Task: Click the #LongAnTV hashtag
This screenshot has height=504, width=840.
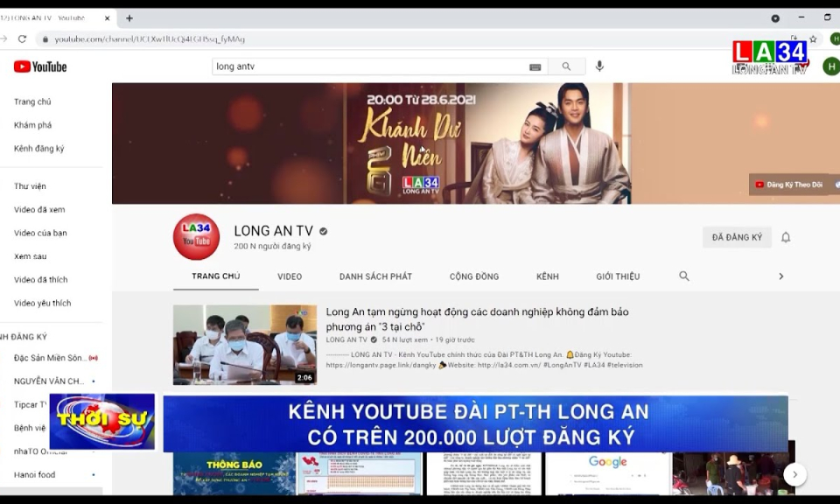Action: click(562, 365)
